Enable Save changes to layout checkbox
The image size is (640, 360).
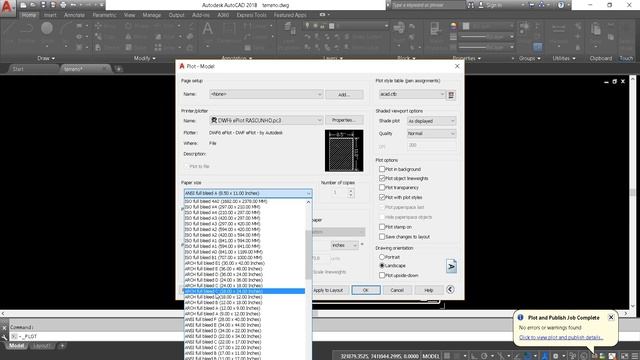tap(382, 237)
